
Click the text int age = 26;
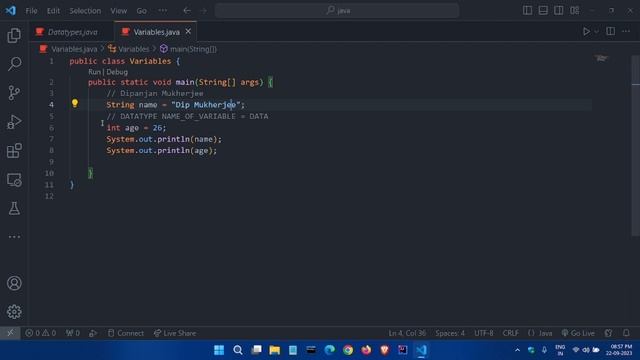tap(136, 128)
